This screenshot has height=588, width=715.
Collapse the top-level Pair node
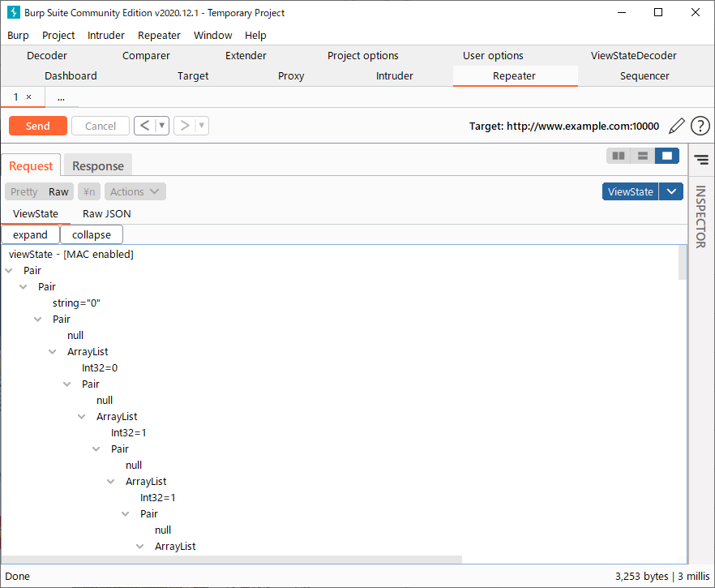click(x=9, y=271)
